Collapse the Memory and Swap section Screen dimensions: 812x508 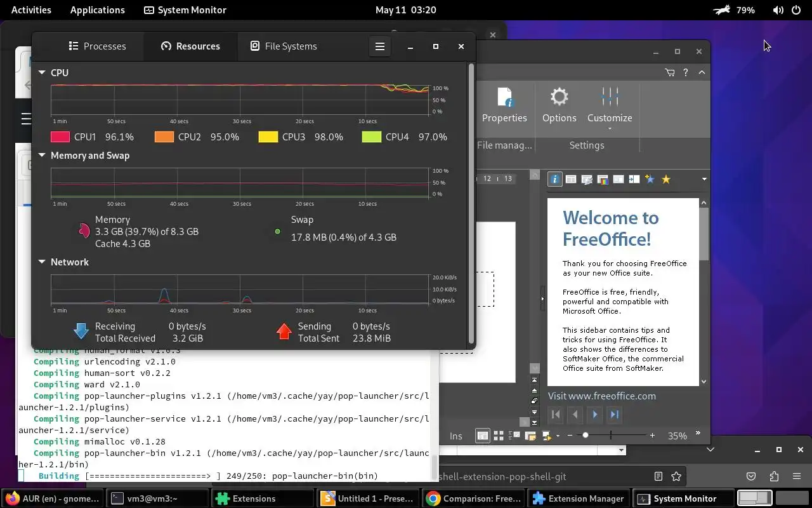tap(42, 156)
